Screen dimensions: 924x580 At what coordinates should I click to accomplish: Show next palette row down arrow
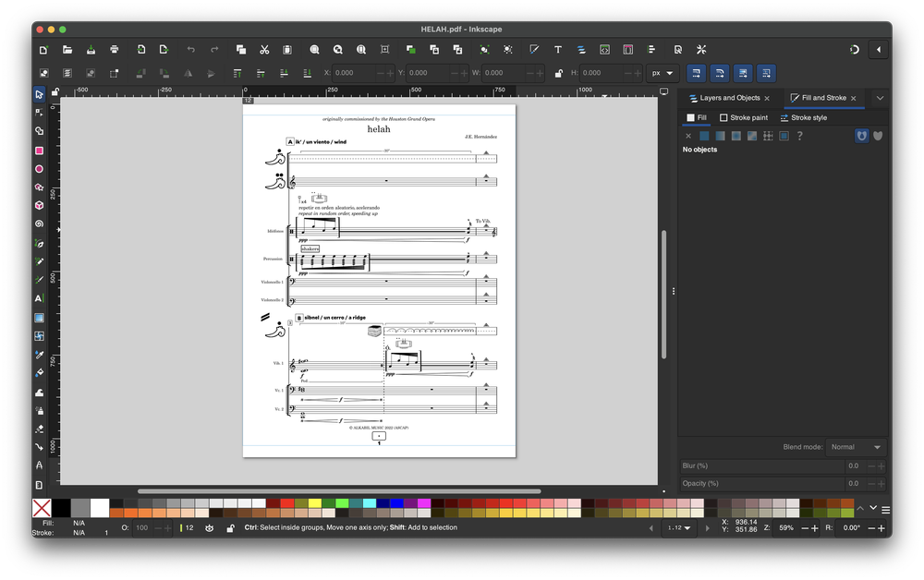point(873,508)
